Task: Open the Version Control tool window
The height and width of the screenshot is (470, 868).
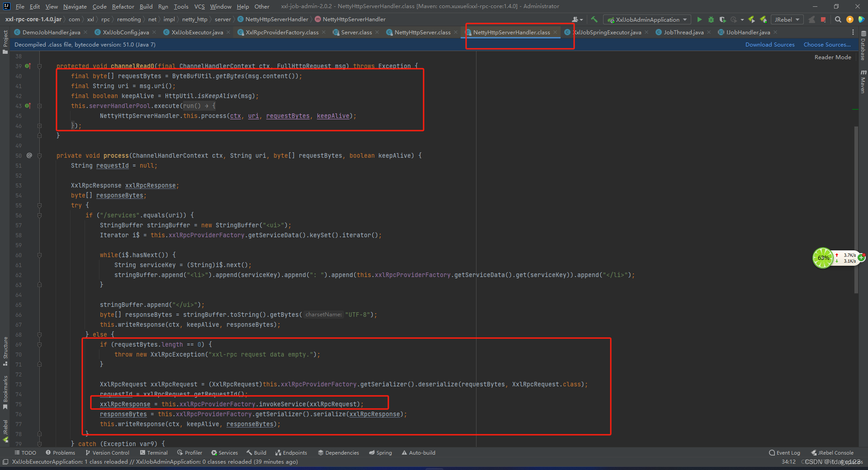Action: 107,453
